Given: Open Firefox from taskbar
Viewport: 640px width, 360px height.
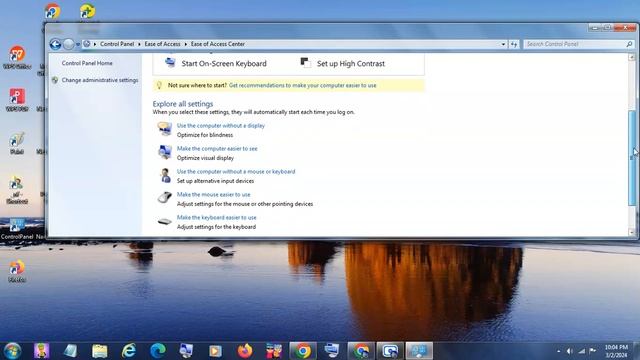Looking at the screenshot, I should (245, 351).
